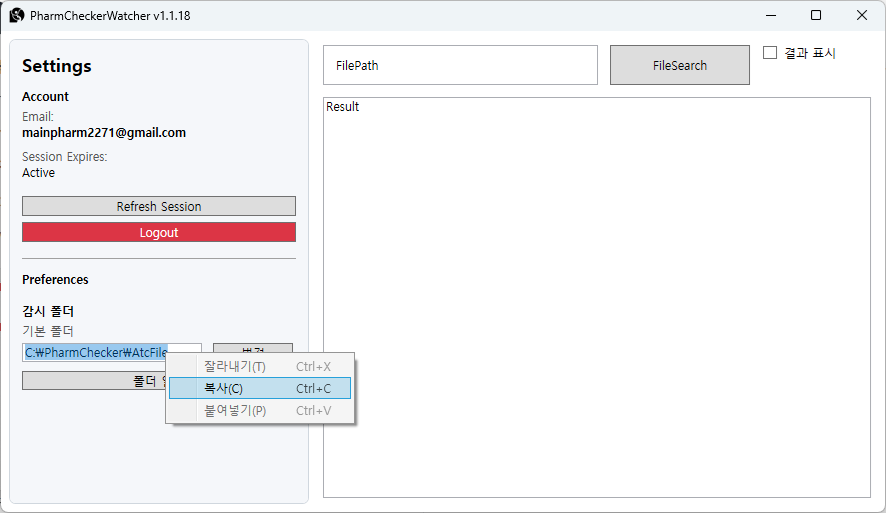Enable the 결과 표시 checkbox
This screenshot has width=886, height=513.
pyautogui.click(x=770, y=53)
